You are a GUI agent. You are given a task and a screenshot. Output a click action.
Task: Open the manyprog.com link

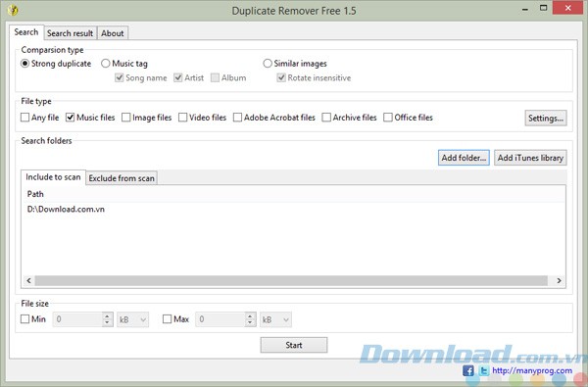point(532,371)
